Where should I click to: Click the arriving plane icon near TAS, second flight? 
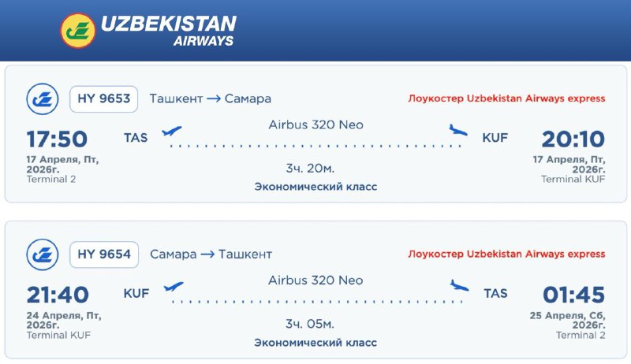457,285
